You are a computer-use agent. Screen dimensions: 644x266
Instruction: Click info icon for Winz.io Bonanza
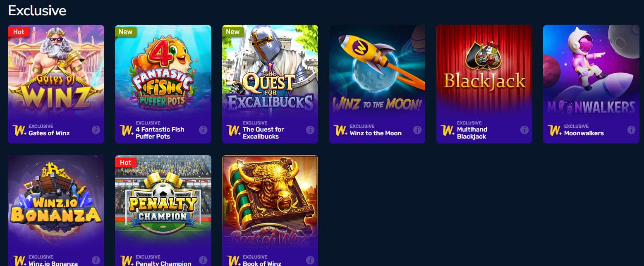(96, 261)
